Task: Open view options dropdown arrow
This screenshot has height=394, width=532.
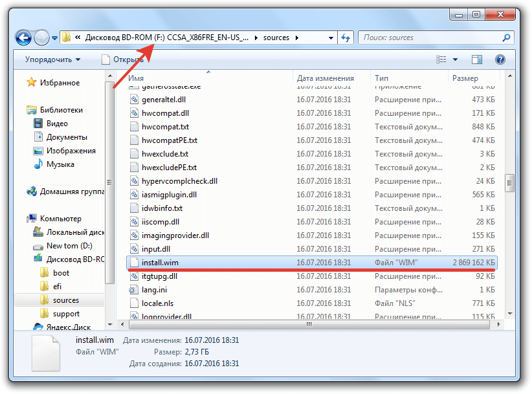Action: coord(456,60)
